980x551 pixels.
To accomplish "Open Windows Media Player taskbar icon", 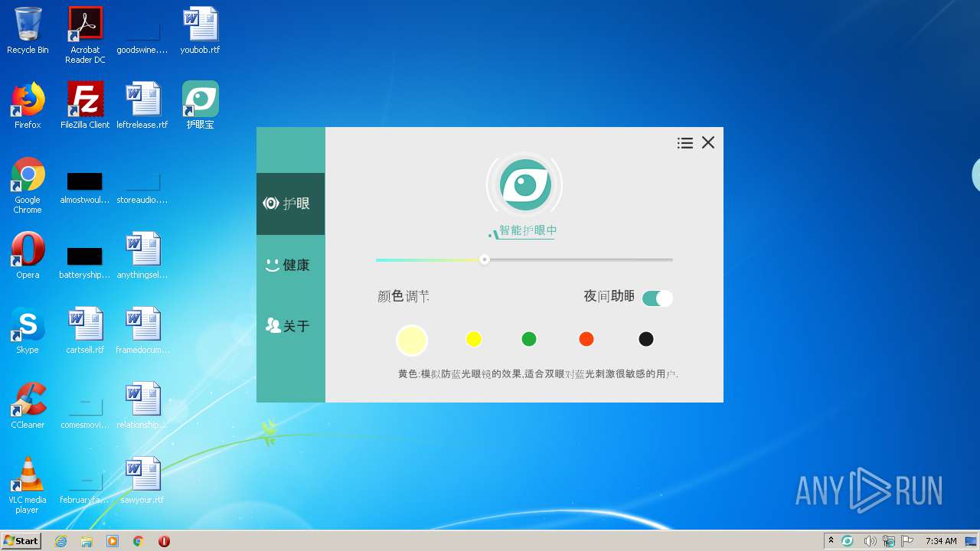I will coord(113,541).
